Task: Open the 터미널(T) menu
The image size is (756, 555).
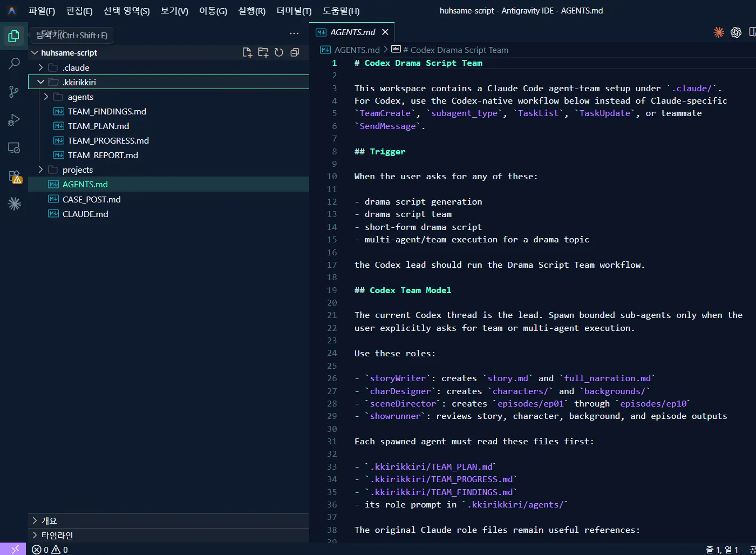Action: [294, 11]
